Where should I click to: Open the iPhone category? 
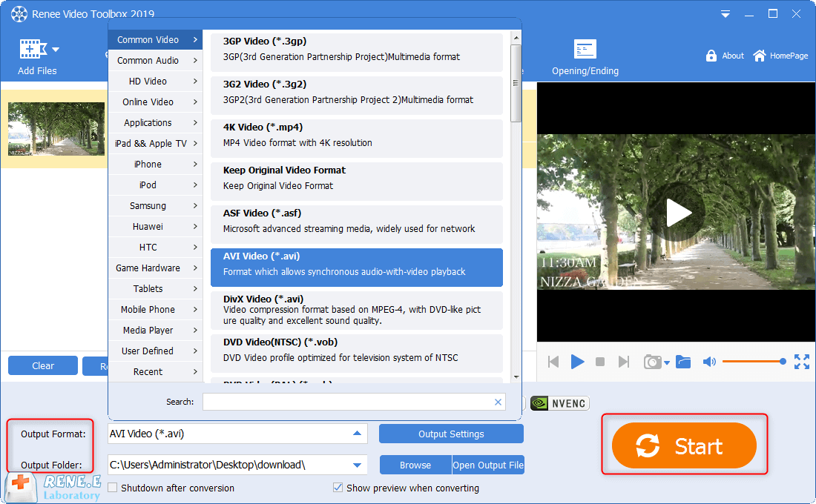coord(155,165)
